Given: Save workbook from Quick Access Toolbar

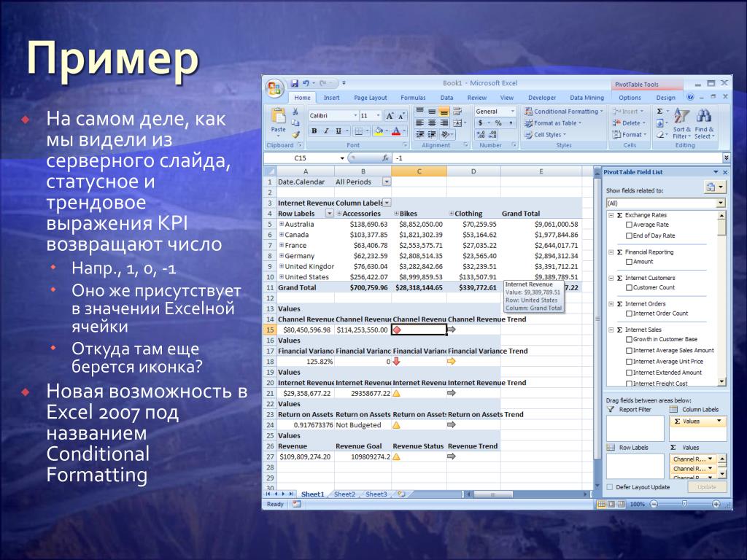Looking at the screenshot, I should tap(295, 83).
